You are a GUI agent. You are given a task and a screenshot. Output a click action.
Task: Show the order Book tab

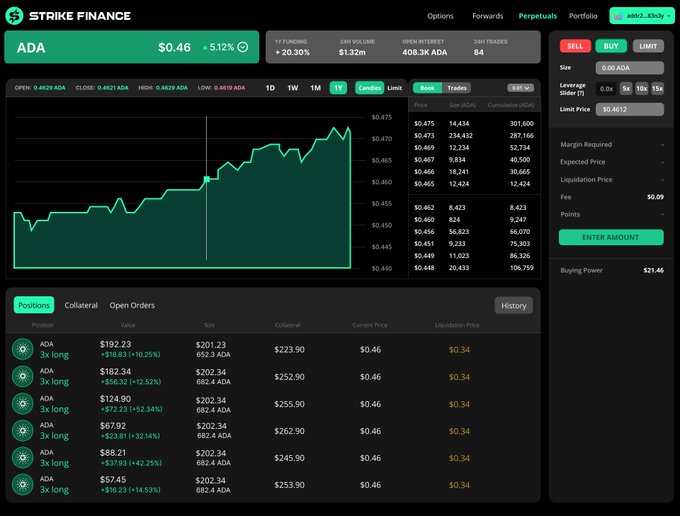[x=427, y=88]
